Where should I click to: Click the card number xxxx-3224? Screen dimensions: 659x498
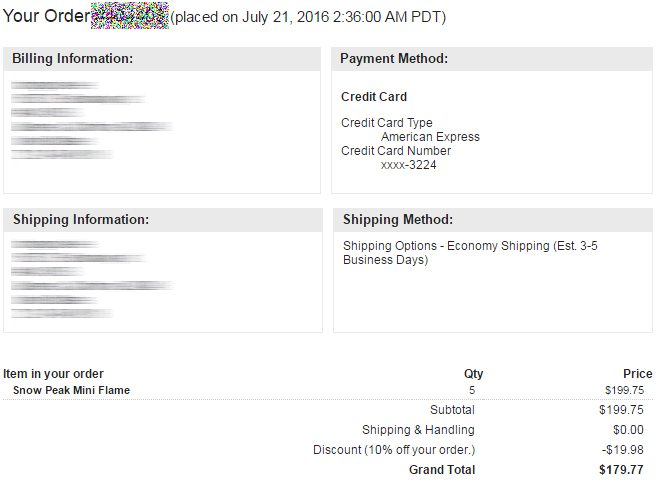408,165
